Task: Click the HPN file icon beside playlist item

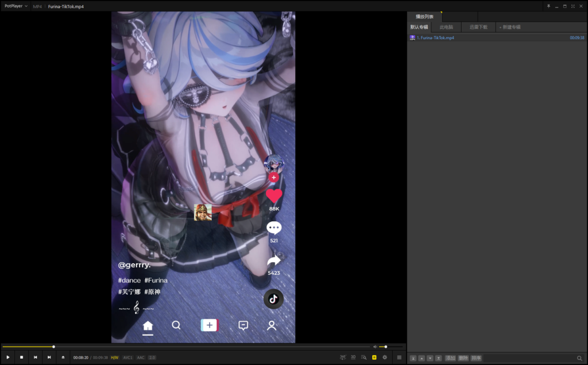Action: click(412, 37)
